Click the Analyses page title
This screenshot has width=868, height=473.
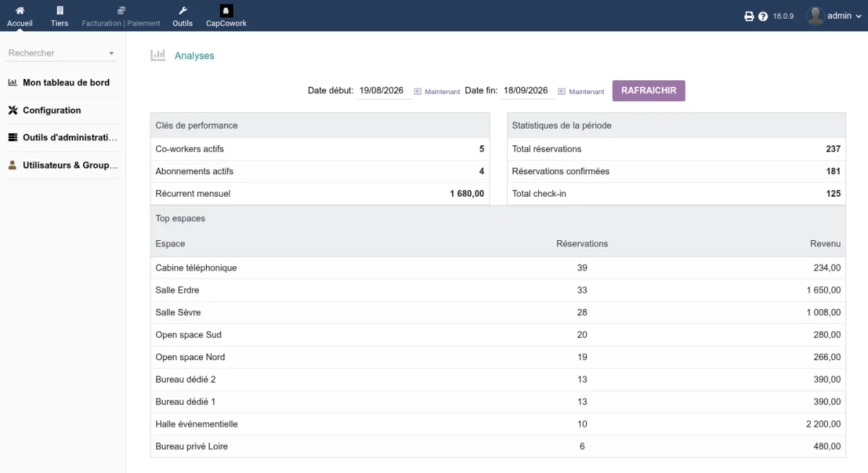tap(195, 56)
